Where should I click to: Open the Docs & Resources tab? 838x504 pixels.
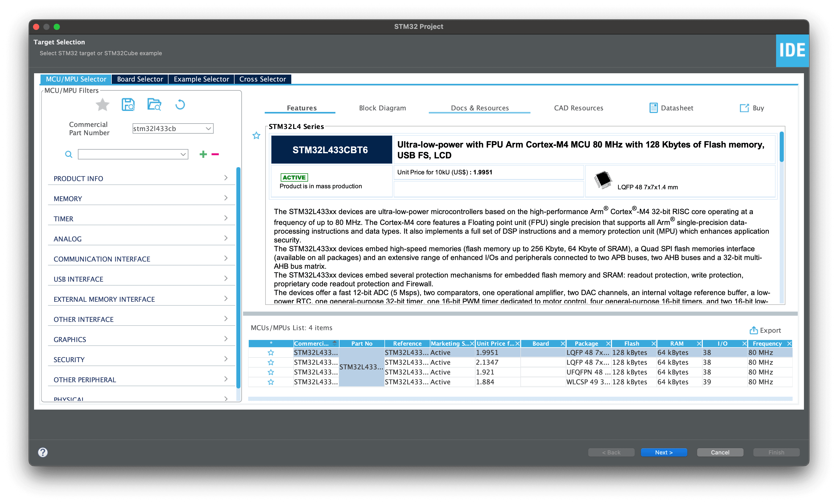pos(480,108)
